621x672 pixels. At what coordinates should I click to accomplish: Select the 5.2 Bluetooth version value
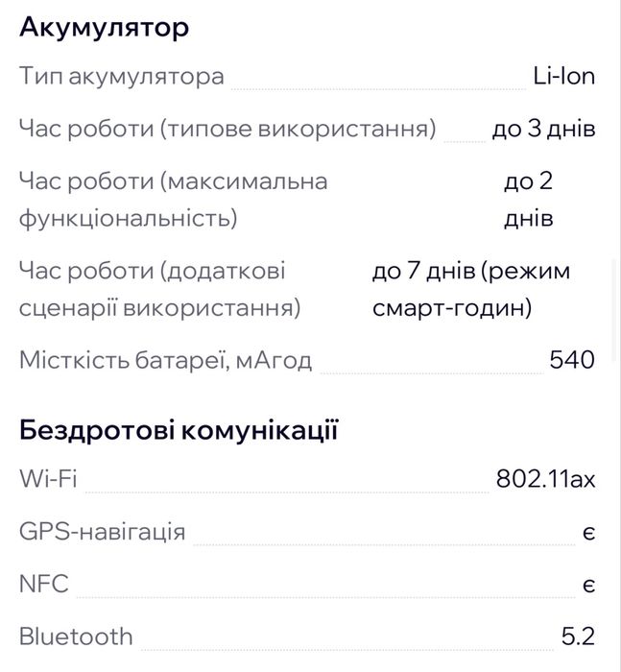coord(579,636)
